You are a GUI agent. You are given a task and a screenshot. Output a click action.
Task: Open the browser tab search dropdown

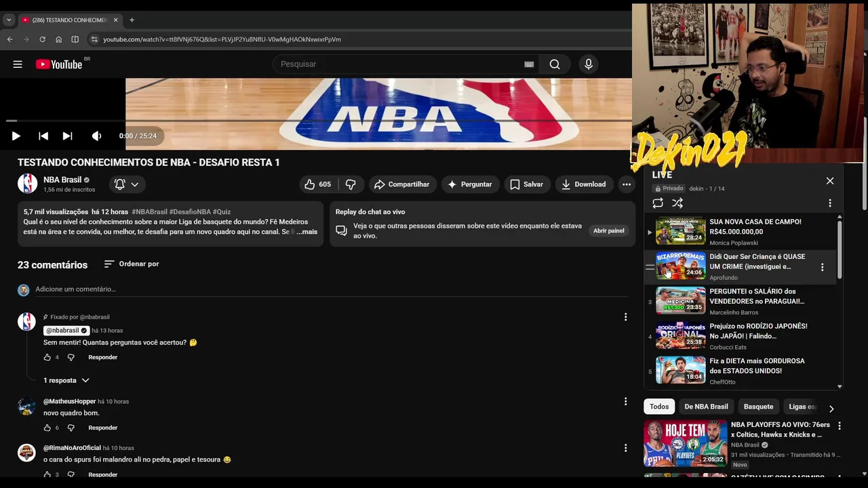coord(9,20)
